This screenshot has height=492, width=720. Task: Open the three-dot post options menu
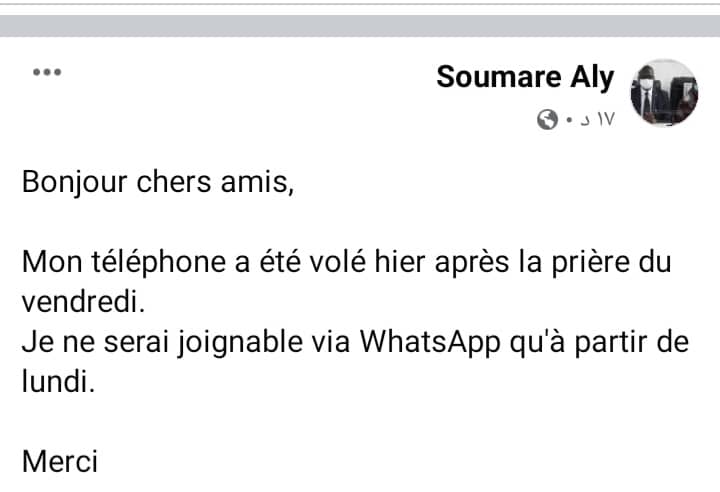coord(47,72)
